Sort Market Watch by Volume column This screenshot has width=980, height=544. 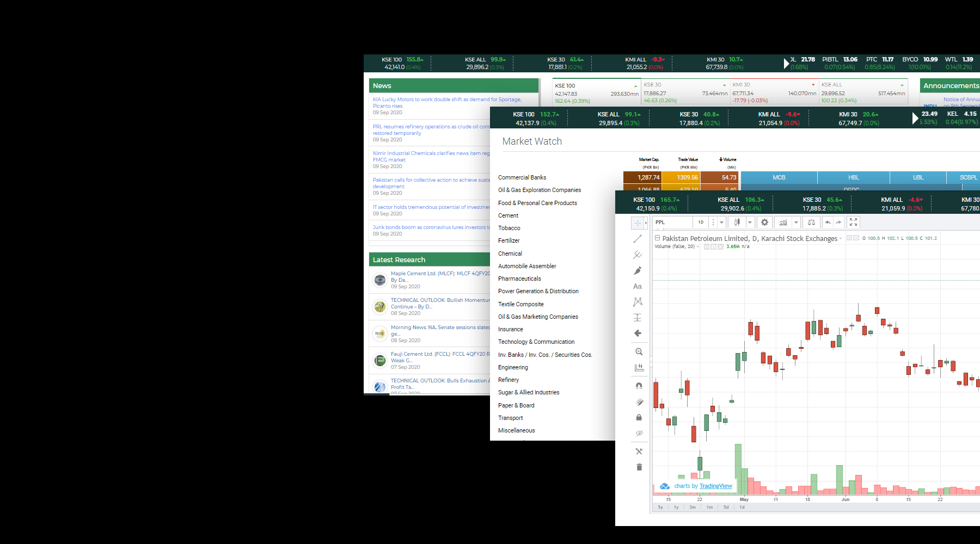[x=727, y=160]
